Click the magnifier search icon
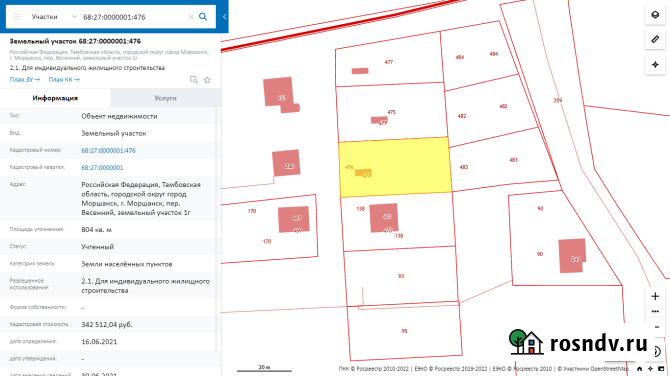 pyautogui.click(x=203, y=17)
